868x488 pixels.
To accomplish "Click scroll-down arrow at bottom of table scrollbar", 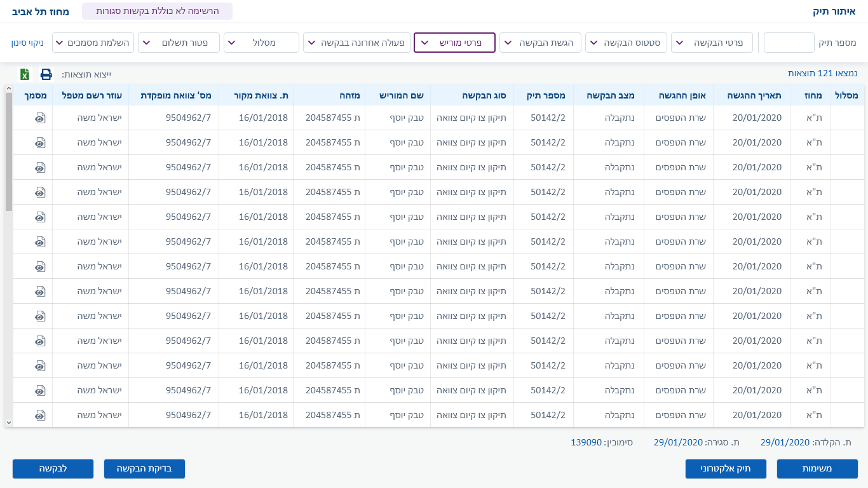I will [8, 422].
